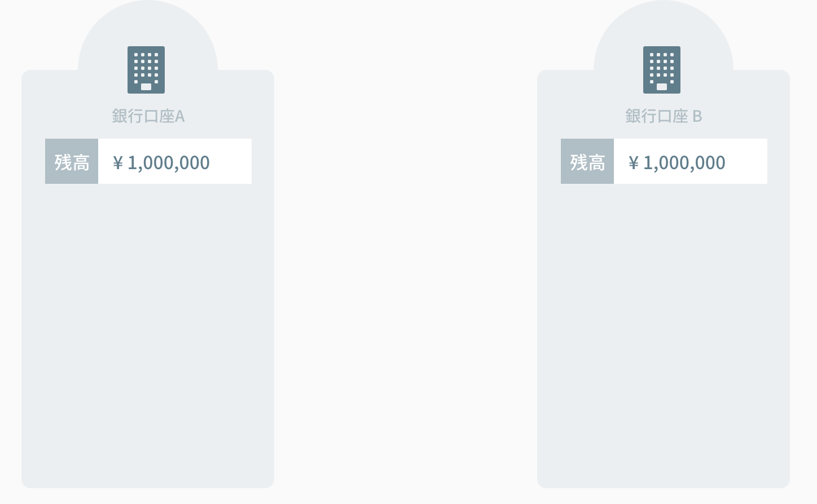Click the 残高 label in account A
Viewport: 817px width, 504px height.
tap(72, 162)
